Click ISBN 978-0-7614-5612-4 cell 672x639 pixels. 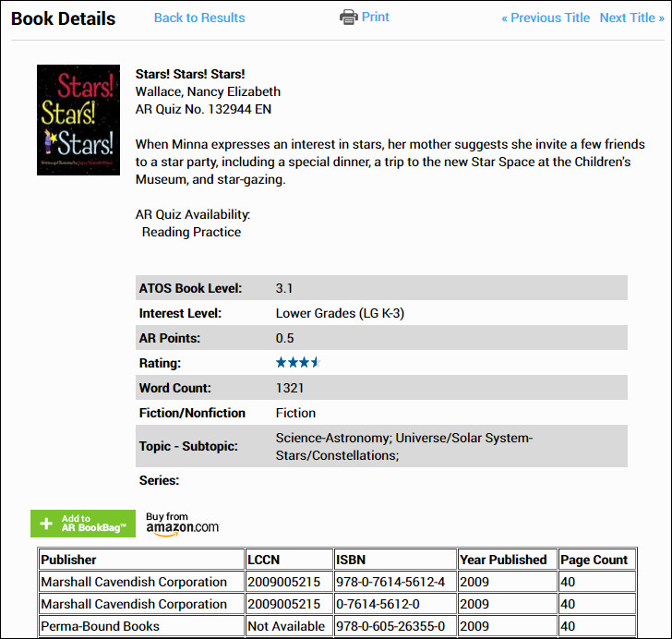tap(396, 582)
